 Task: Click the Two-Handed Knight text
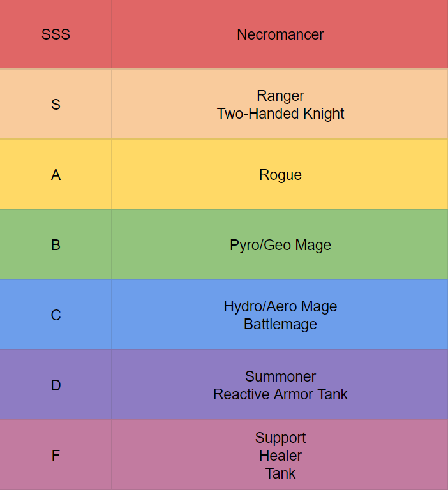[280, 114]
